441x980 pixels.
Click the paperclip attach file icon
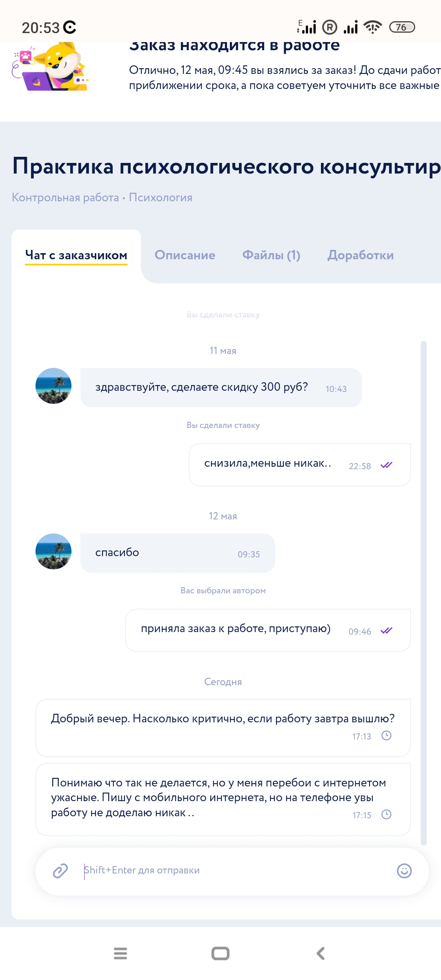pyautogui.click(x=60, y=871)
